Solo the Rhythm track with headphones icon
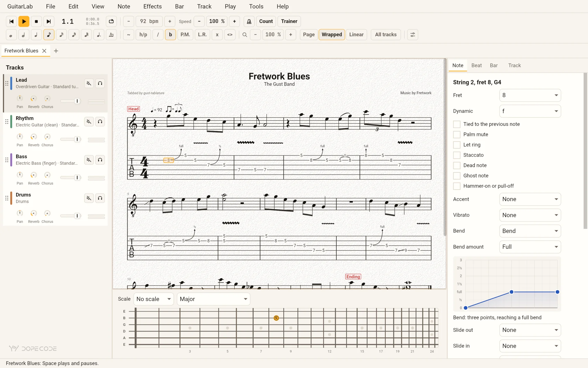The image size is (588, 368). pyautogui.click(x=100, y=122)
